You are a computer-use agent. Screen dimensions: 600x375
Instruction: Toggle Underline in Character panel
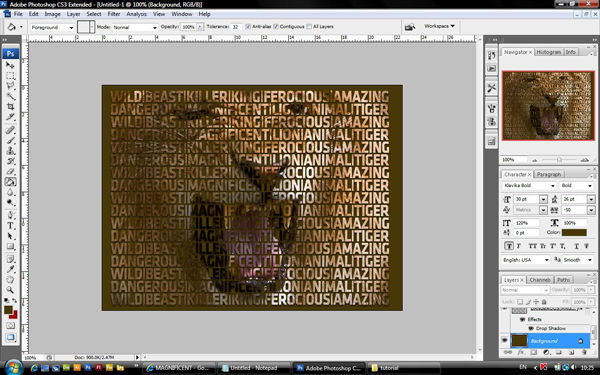tap(576, 246)
